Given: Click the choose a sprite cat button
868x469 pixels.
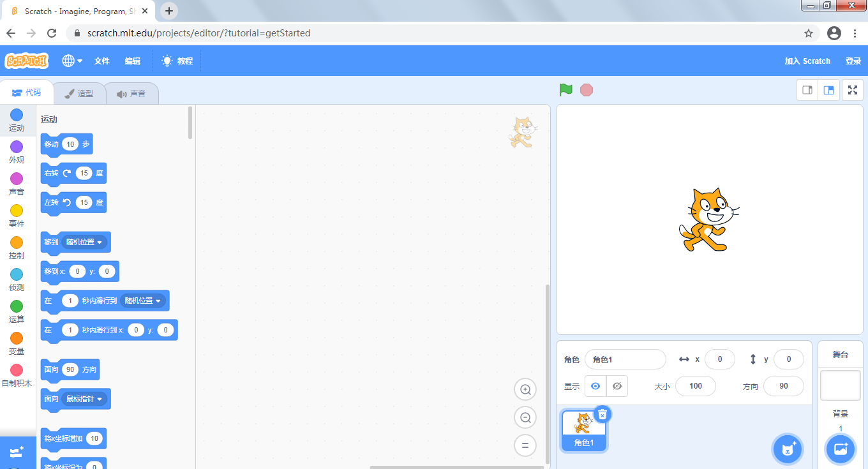Looking at the screenshot, I should (788, 449).
